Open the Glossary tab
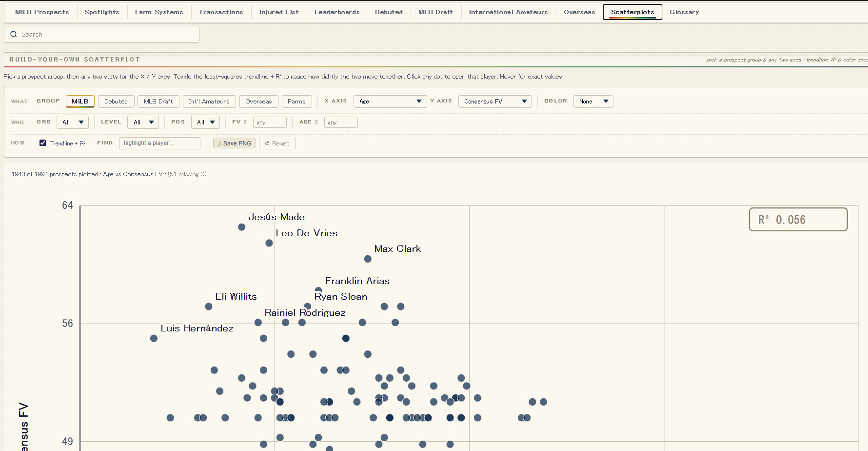This screenshot has width=868, height=451. pos(684,12)
